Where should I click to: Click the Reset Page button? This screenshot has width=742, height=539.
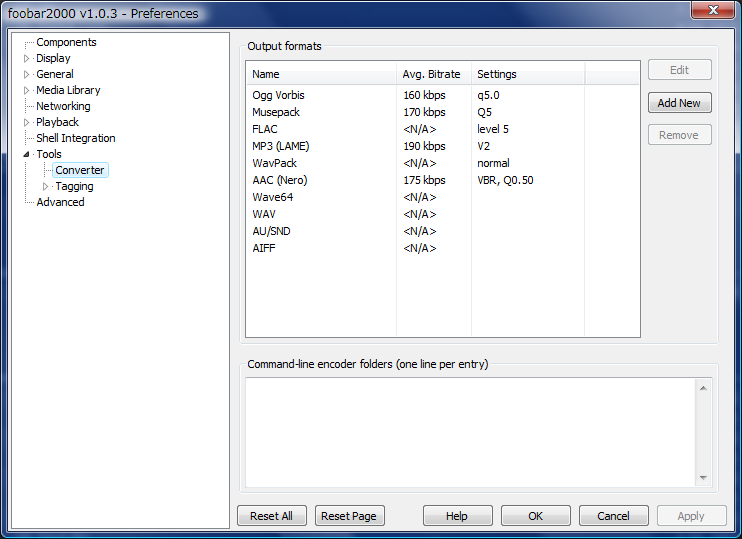[349, 516]
